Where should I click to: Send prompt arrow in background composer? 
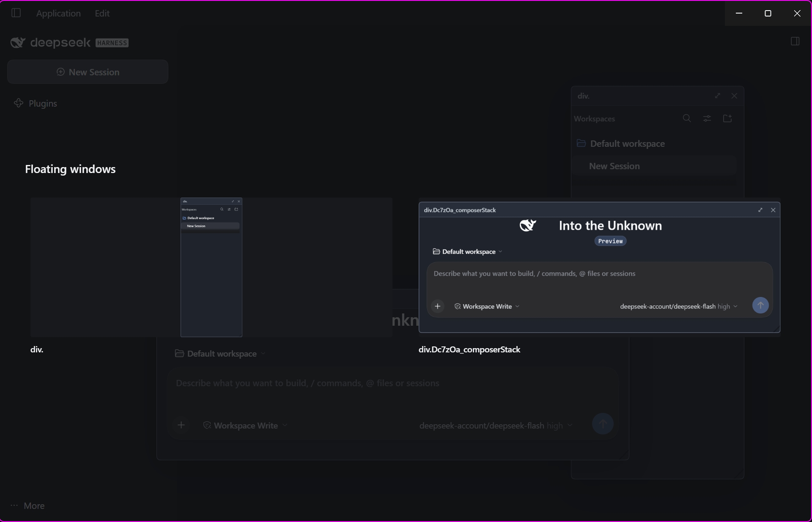point(603,424)
